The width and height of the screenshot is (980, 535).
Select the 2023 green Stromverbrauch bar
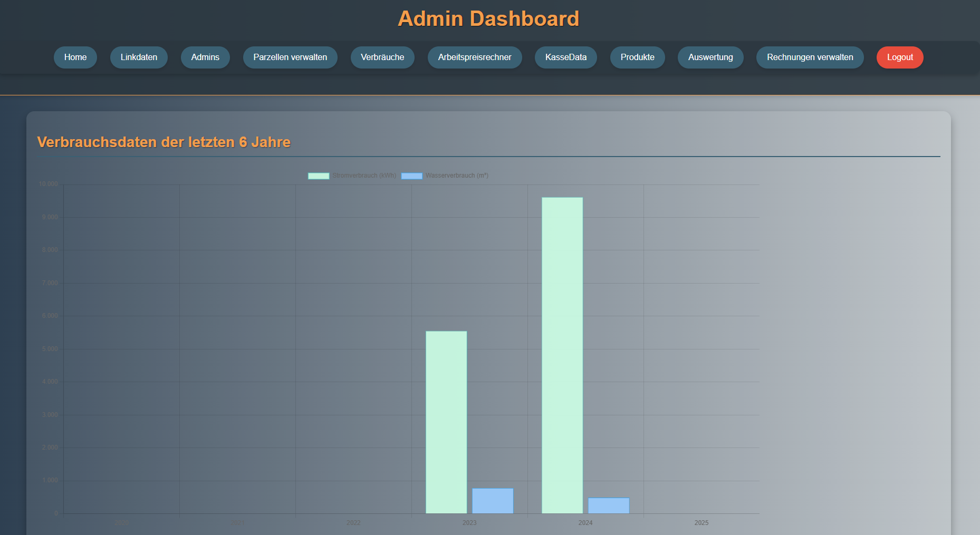(x=446, y=422)
